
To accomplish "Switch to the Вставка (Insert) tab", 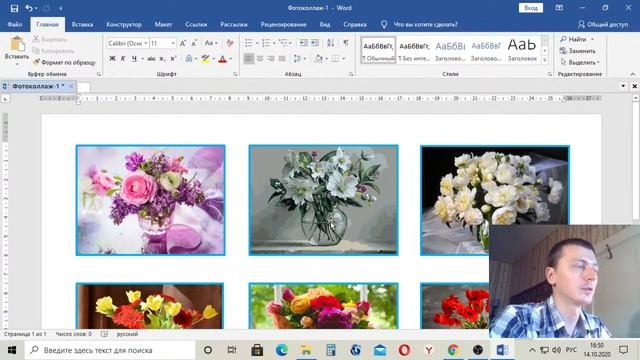I will pyautogui.click(x=82, y=24).
